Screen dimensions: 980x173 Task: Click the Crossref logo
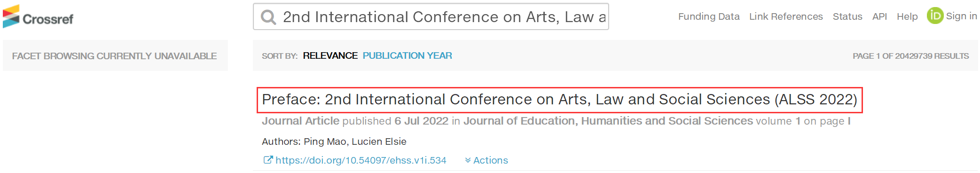(38, 16)
